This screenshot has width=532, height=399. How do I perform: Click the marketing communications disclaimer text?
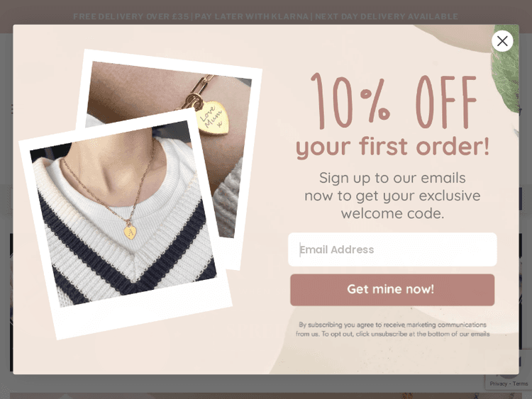pyautogui.click(x=392, y=329)
